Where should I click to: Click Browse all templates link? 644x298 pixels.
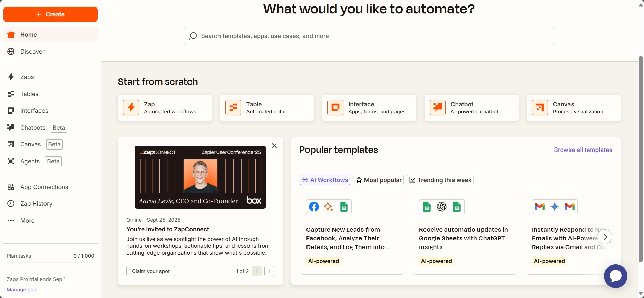point(583,150)
